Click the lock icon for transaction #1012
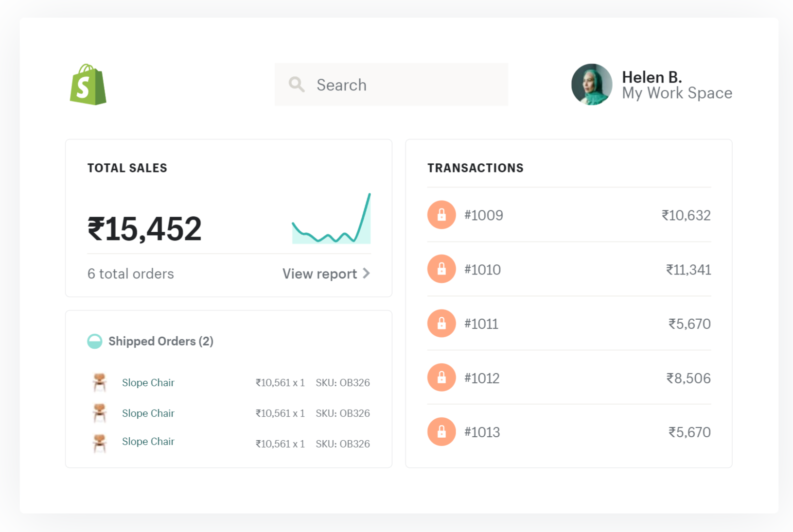793x532 pixels. point(441,378)
